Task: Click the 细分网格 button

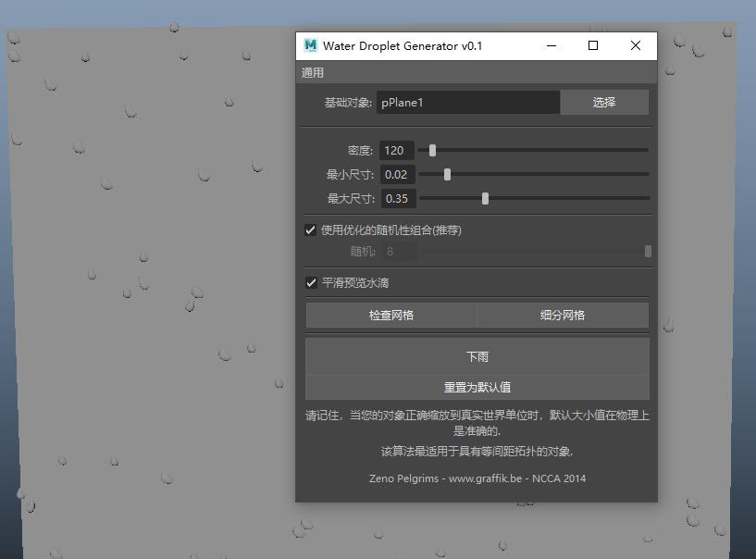Action: click(x=563, y=316)
